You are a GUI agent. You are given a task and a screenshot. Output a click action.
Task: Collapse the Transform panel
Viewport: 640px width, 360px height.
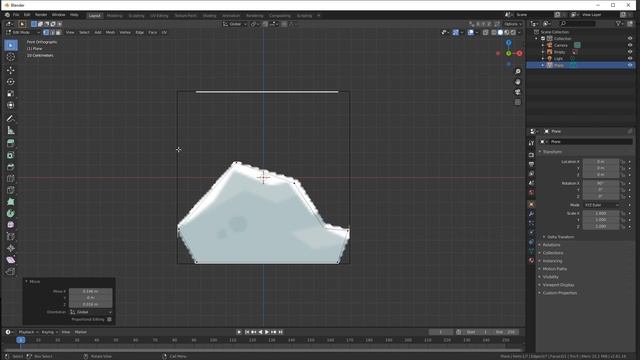(x=552, y=151)
